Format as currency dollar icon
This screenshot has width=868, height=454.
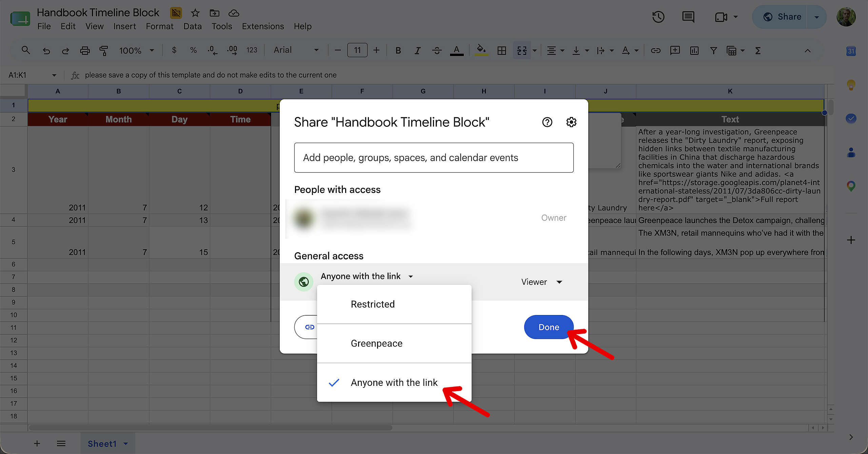(174, 50)
